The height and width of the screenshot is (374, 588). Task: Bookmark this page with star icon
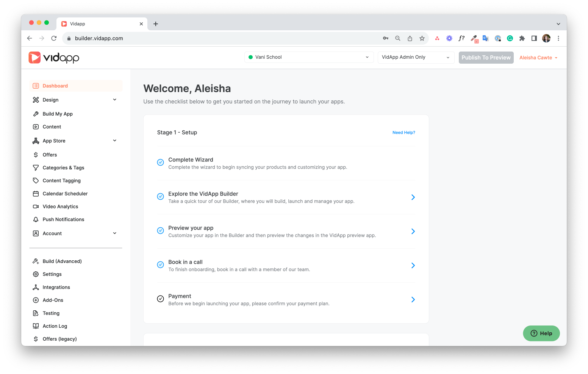(x=422, y=38)
